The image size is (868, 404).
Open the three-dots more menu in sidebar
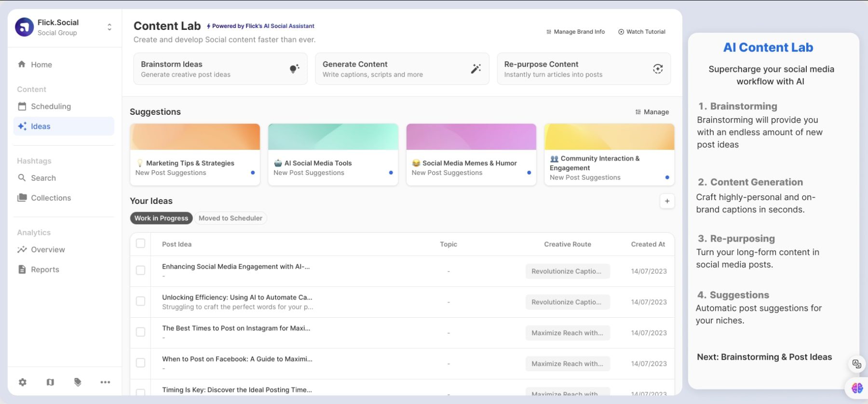coord(105,382)
